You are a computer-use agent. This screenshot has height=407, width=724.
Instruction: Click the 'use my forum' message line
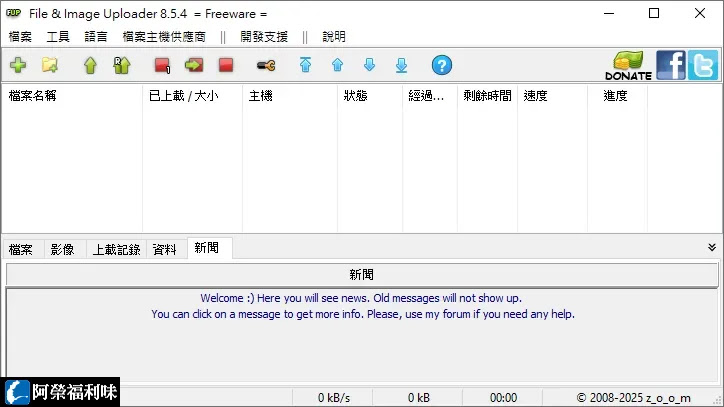pyautogui.click(x=363, y=314)
